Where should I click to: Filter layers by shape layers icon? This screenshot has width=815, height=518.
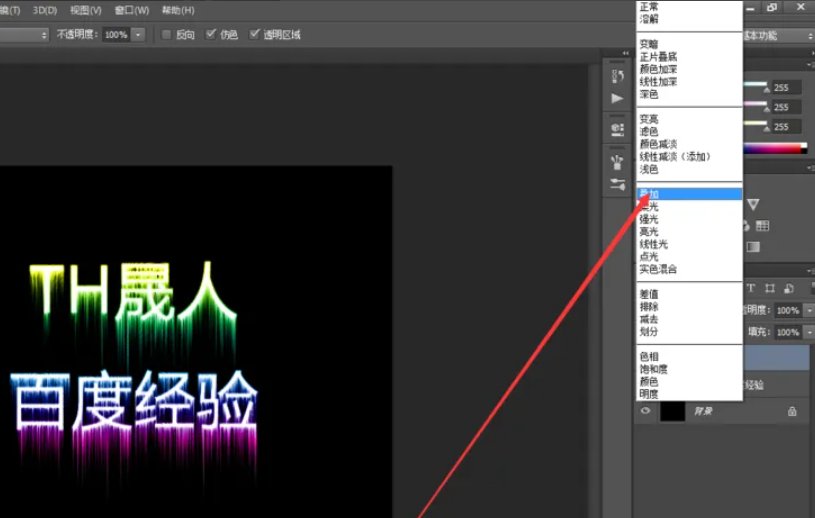[x=770, y=288]
